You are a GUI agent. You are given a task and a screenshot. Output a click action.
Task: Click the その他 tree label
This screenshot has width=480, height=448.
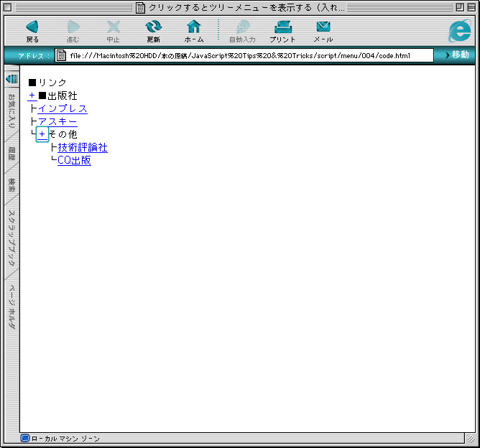pyautogui.click(x=63, y=134)
